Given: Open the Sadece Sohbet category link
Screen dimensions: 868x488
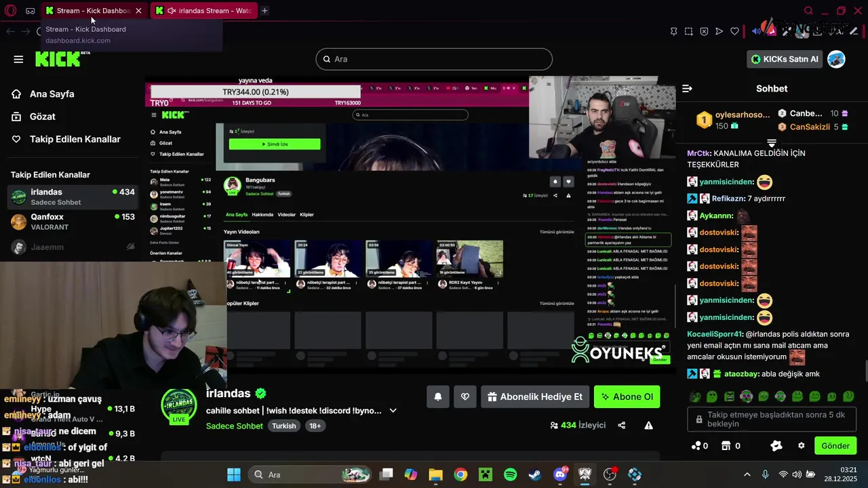Looking at the screenshot, I should 235,426.
